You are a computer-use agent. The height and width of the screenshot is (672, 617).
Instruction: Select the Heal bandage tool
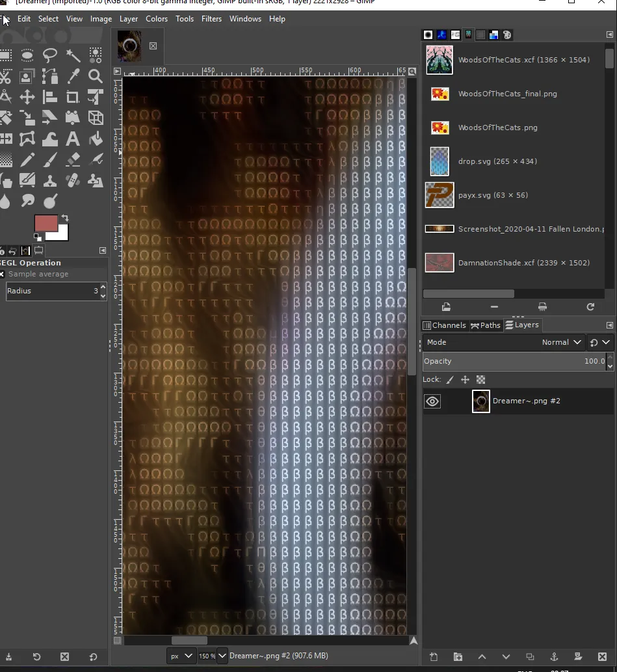click(x=73, y=180)
